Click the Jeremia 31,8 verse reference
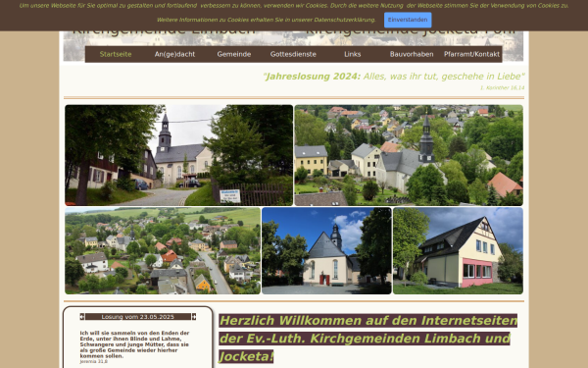The image size is (588, 368). [94, 361]
